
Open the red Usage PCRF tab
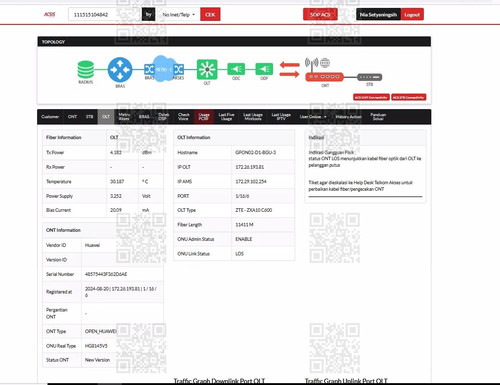click(x=204, y=117)
